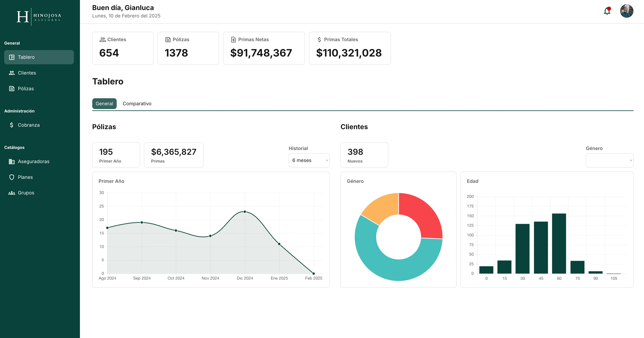Click the age 90 bar in Edad chart

point(596,272)
